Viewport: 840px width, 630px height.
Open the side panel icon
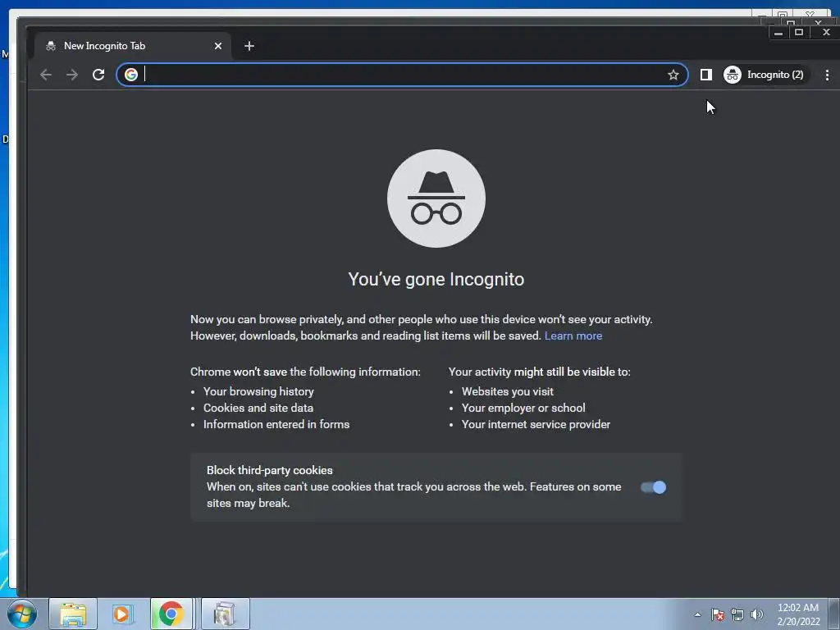(706, 75)
